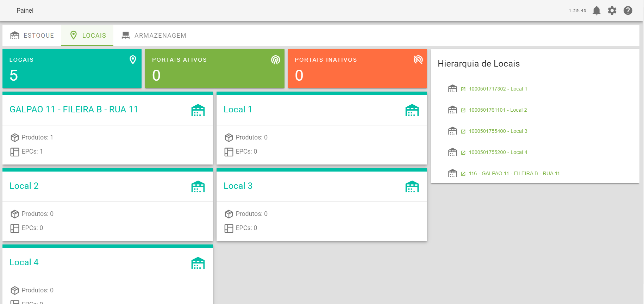Click warehouse icon on Local 2 card
The width and height of the screenshot is (644, 304).
click(198, 187)
